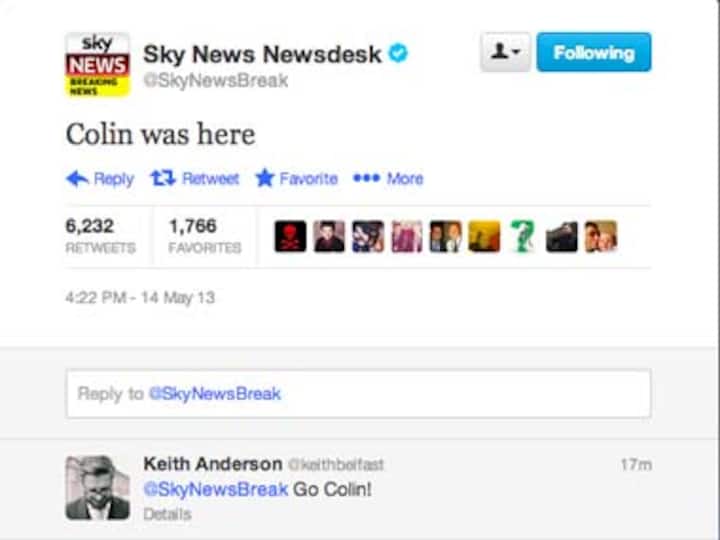Click @SkyNewsBreak mention in Keith's reply
Screen dimensions: 720x540
click(215, 489)
